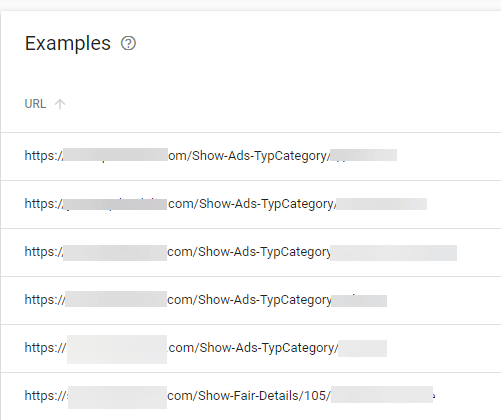Open the fifth Show-Ads-TypCategory URL row

tap(251, 348)
